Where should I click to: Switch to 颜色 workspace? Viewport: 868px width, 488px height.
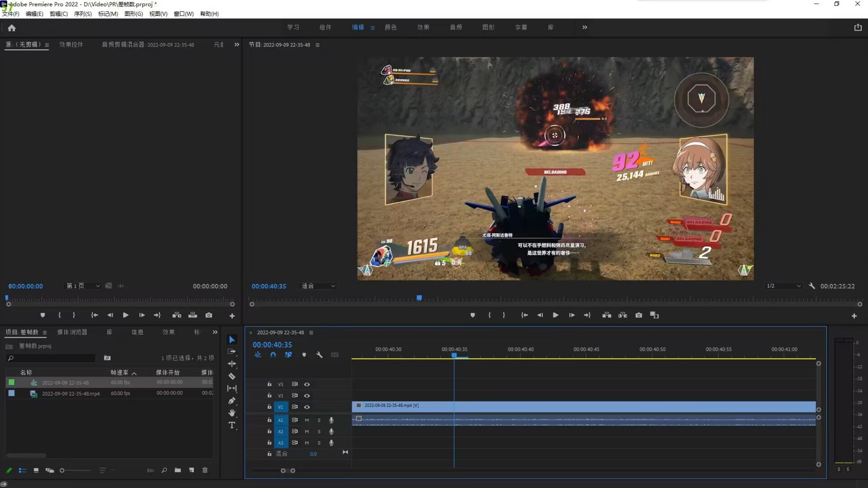point(391,28)
